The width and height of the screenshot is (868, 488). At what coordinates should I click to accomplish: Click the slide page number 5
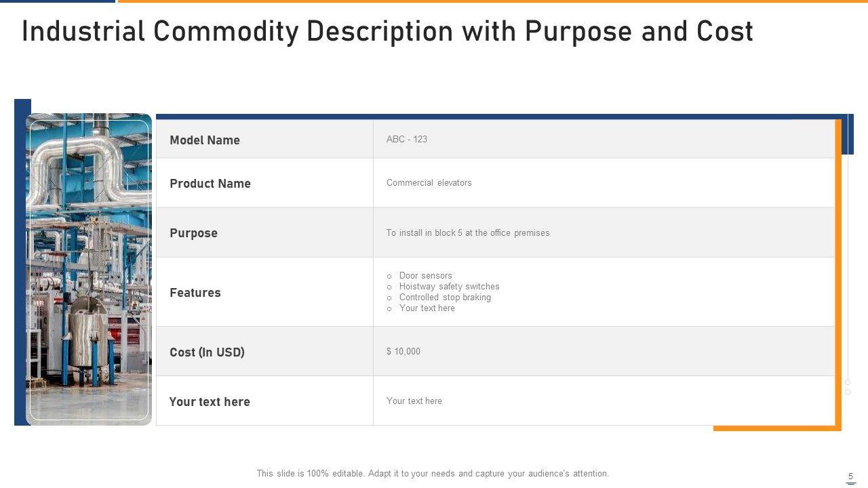pos(851,476)
